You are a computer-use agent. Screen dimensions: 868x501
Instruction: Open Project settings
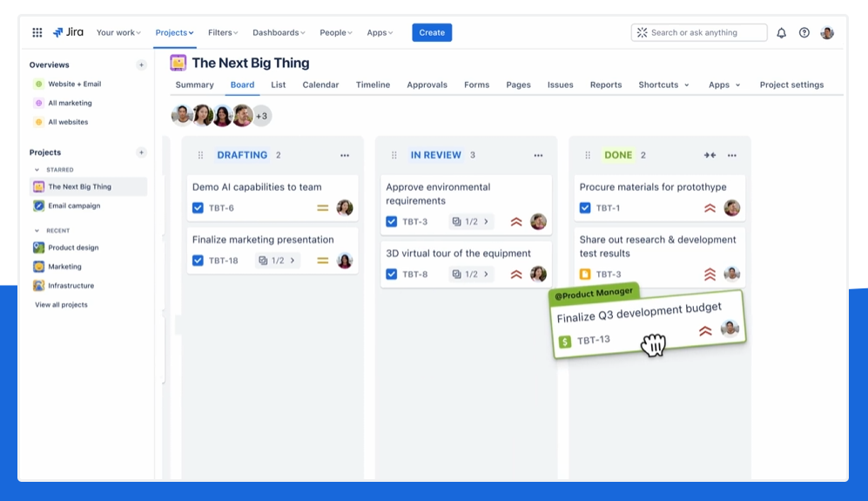click(x=791, y=85)
